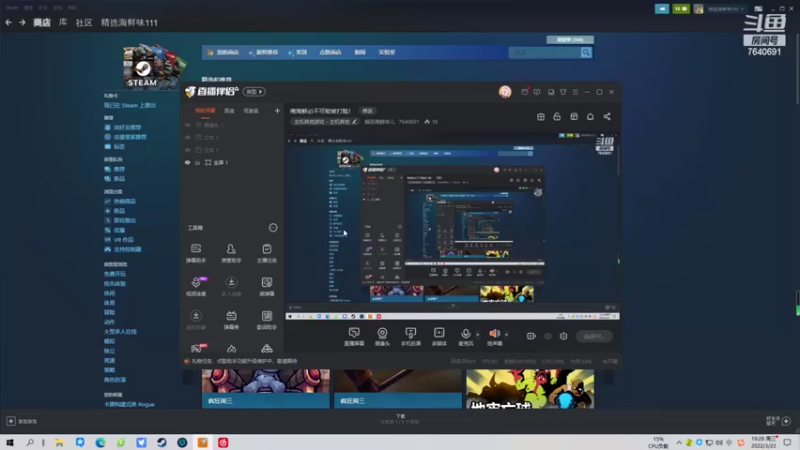The image size is (800, 450).
Task: Add a 多媒体 media source
Action: (439, 336)
